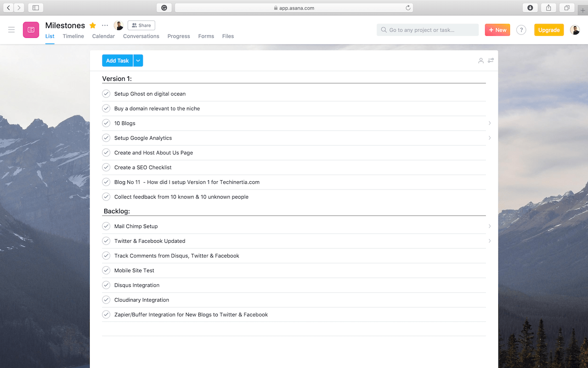Click the Milestones project title

pos(65,25)
